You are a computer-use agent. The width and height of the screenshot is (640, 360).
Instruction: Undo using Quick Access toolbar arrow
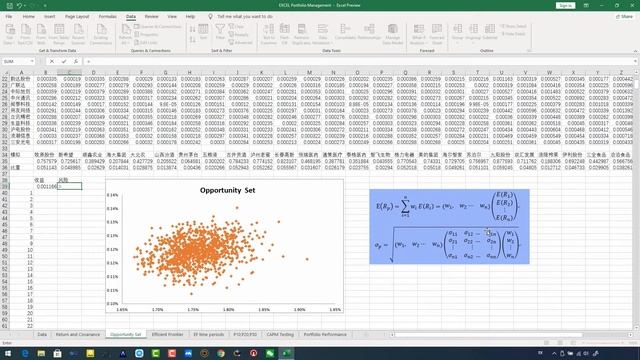click(x=19, y=6)
